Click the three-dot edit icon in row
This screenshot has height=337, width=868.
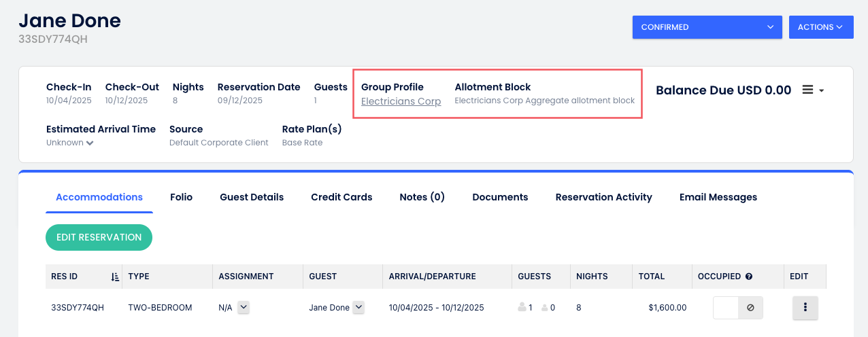805,308
